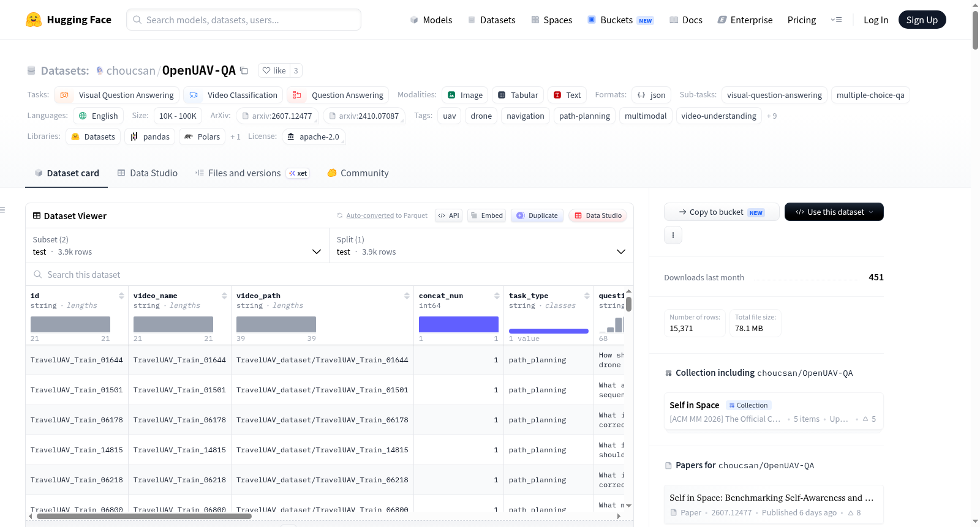Filter by the Text modality tag
The image size is (980, 527).
click(567, 95)
